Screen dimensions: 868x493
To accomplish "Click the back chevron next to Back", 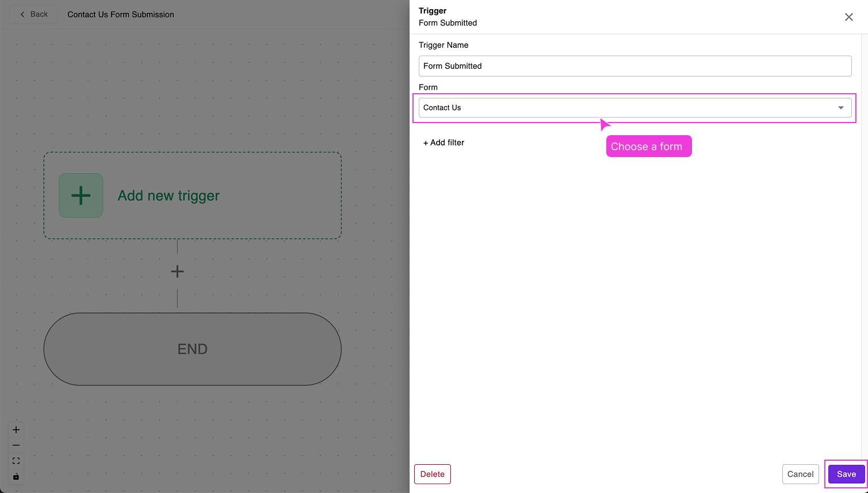I will [22, 14].
